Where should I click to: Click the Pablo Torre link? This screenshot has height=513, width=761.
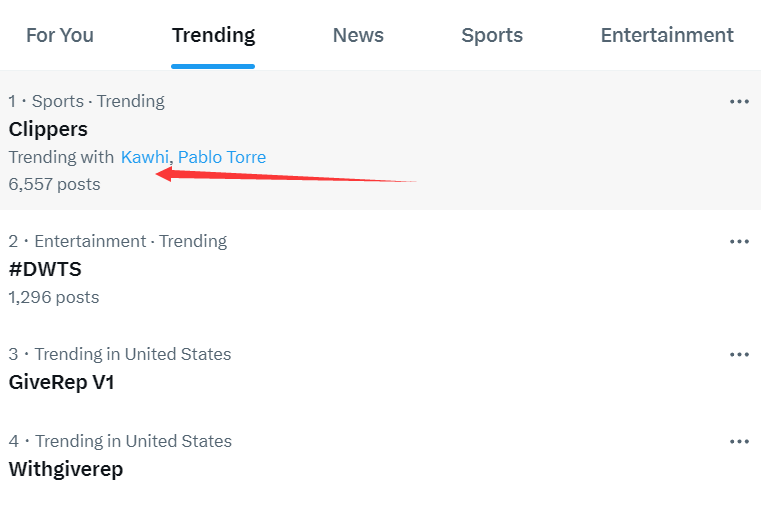[x=222, y=157]
